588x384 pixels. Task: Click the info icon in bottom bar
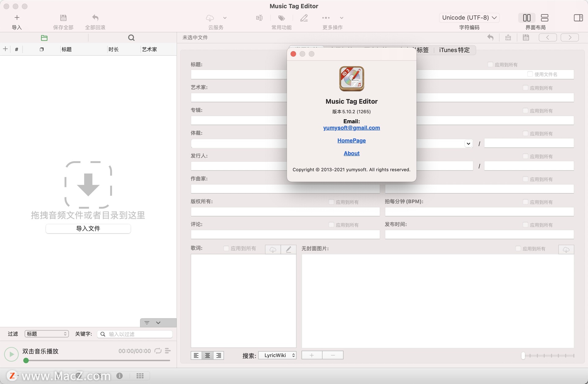tap(119, 375)
